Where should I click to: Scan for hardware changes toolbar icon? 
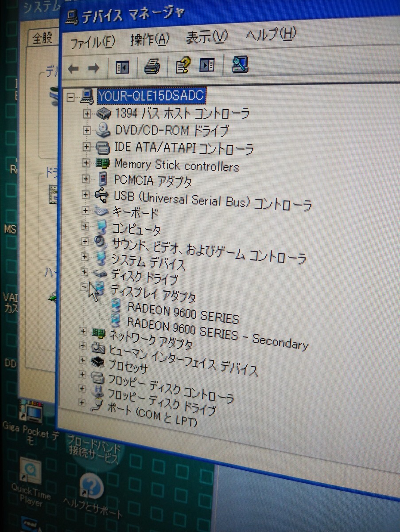[x=240, y=65]
